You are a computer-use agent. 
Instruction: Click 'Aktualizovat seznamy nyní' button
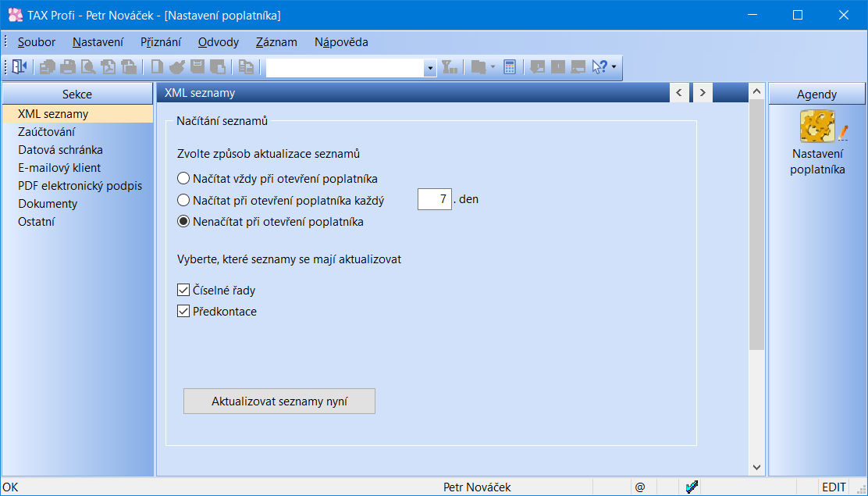[x=279, y=401]
